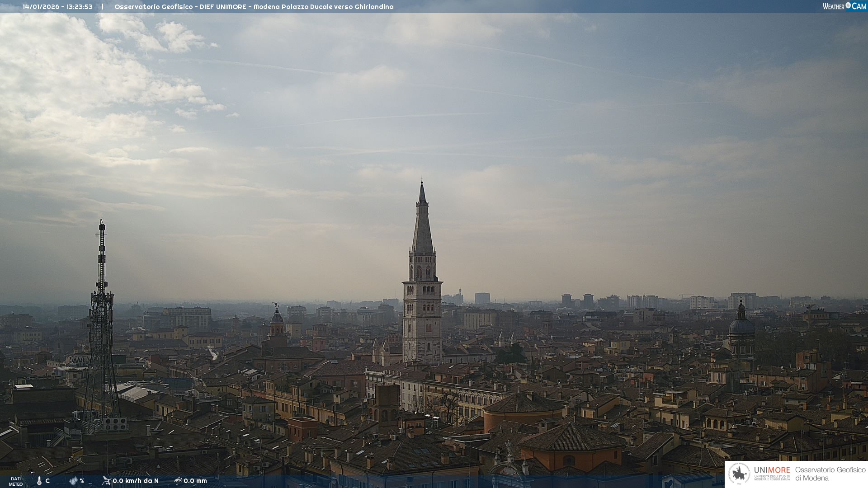Click the 0.0 km/h da N wind reading
868x488 pixels.
pos(136,481)
